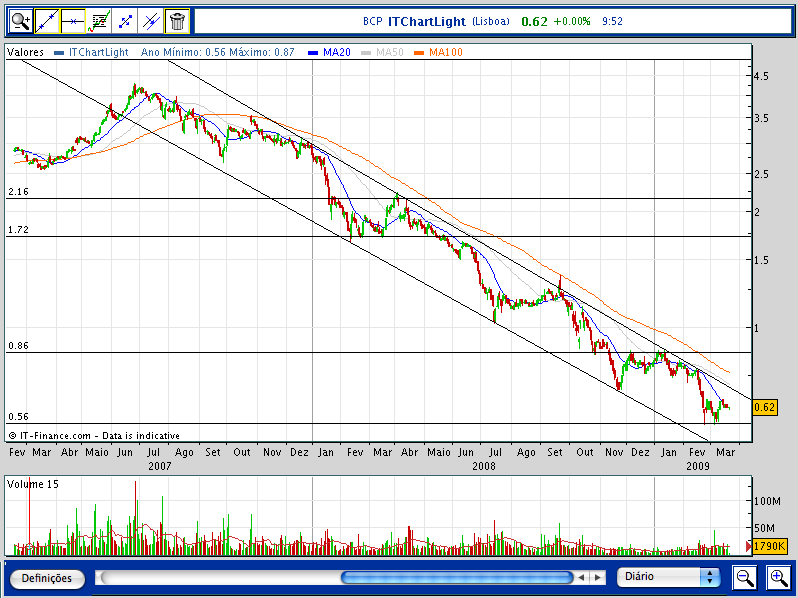
Task: Click the scrollbar left arrow
Action: pyautogui.click(x=581, y=578)
